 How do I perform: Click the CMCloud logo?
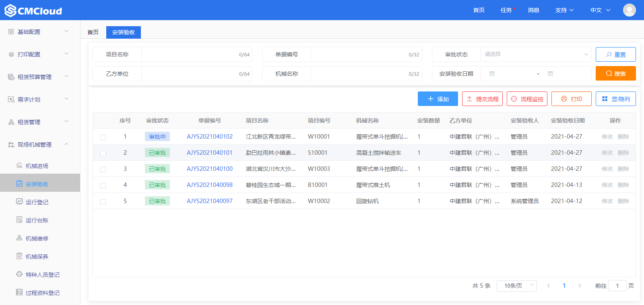pyautogui.click(x=33, y=10)
